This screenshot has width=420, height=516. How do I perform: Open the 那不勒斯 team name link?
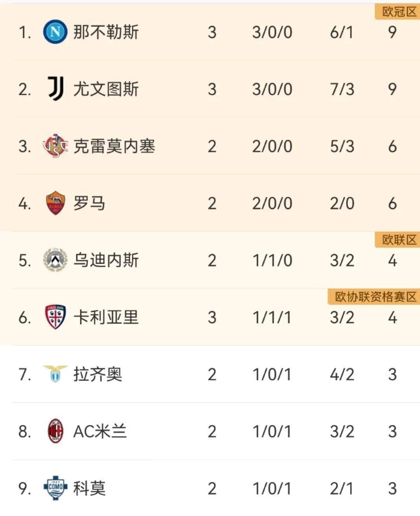[x=106, y=32]
